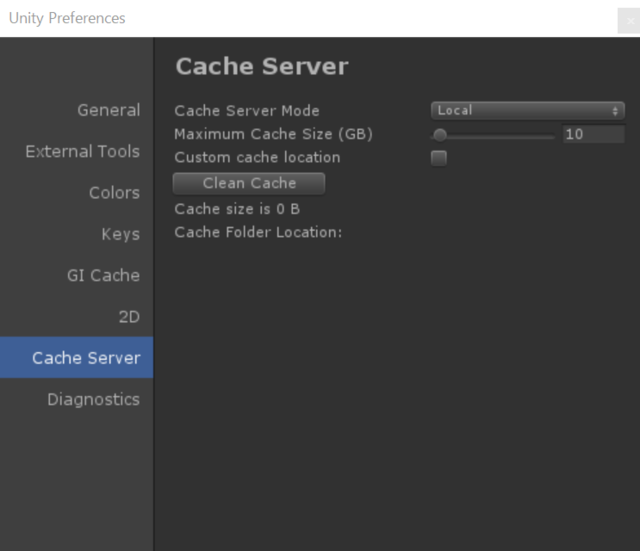This screenshot has height=551, width=640.
Task: Click the 'Custom cache location' label
Action: (258, 158)
